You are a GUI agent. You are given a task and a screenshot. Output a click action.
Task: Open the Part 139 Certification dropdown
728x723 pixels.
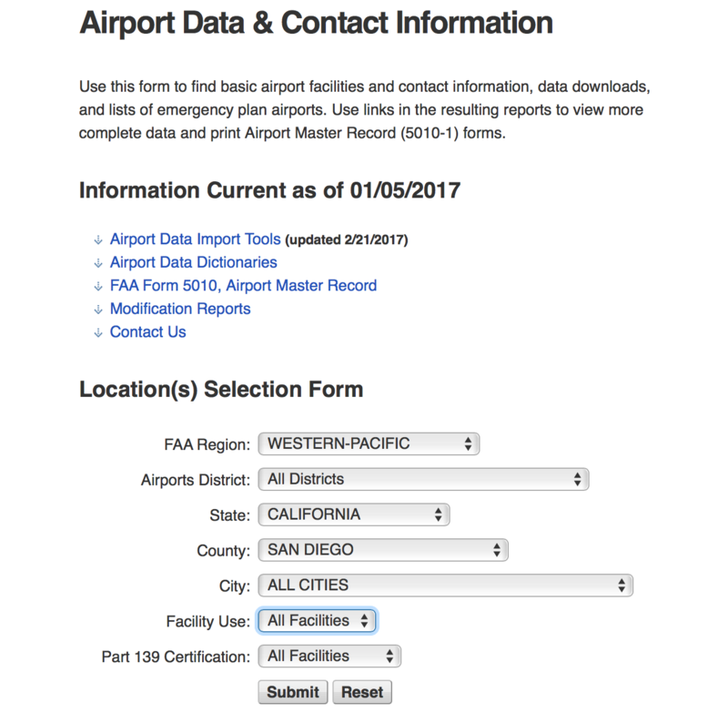click(329, 657)
